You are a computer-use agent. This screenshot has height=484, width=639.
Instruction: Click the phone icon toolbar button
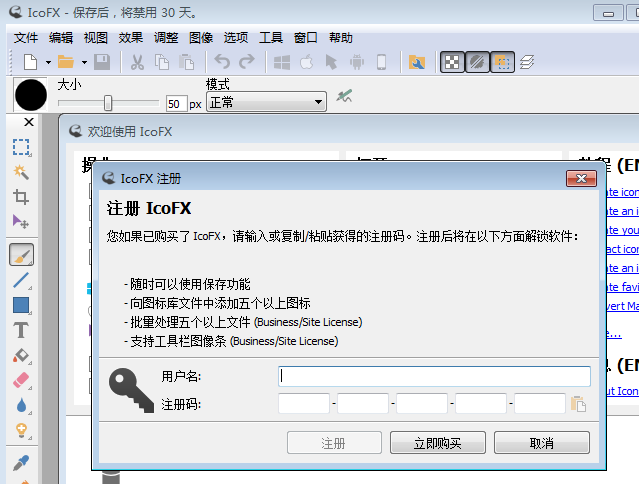coord(381,62)
